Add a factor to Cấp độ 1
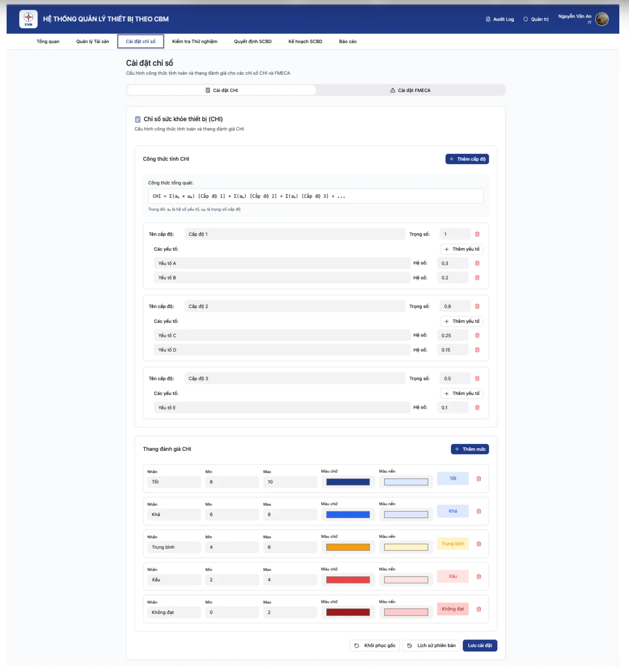Screen dimensions: 629x672 click(462, 249)
